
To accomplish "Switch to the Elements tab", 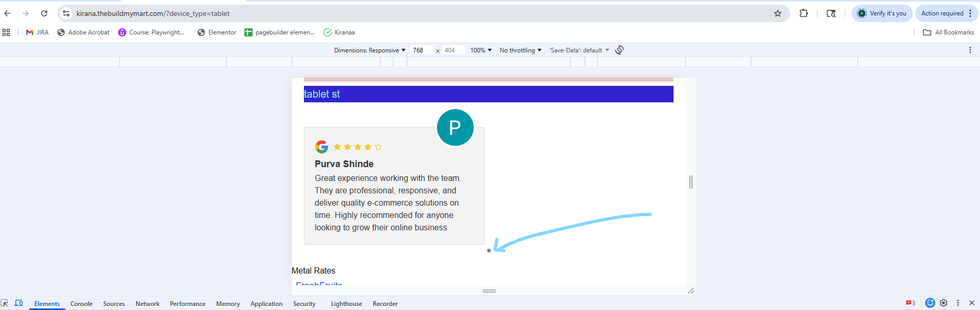I will tap(47, 304).
